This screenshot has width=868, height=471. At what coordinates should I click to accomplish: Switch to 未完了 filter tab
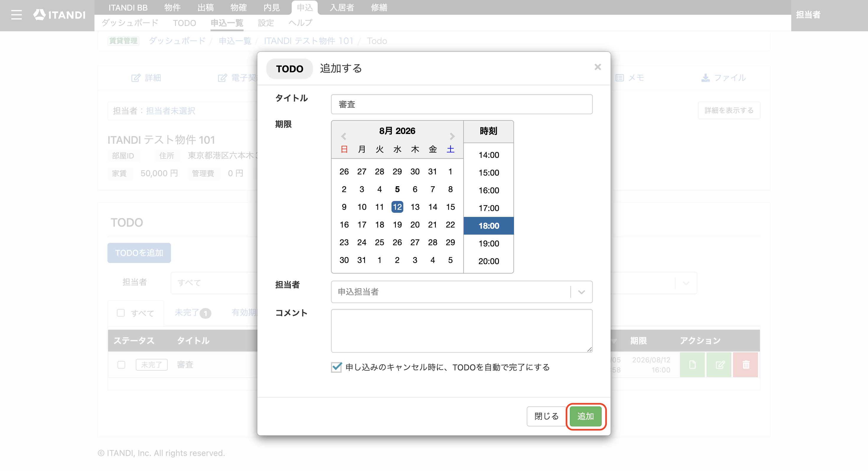tap(192, 313)
